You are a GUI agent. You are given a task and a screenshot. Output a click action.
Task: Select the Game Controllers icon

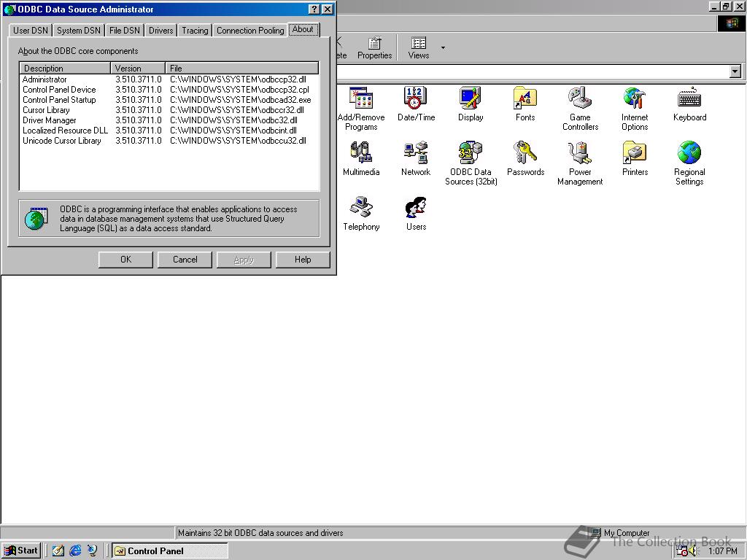pyautogui.click(x=580, y=108)
